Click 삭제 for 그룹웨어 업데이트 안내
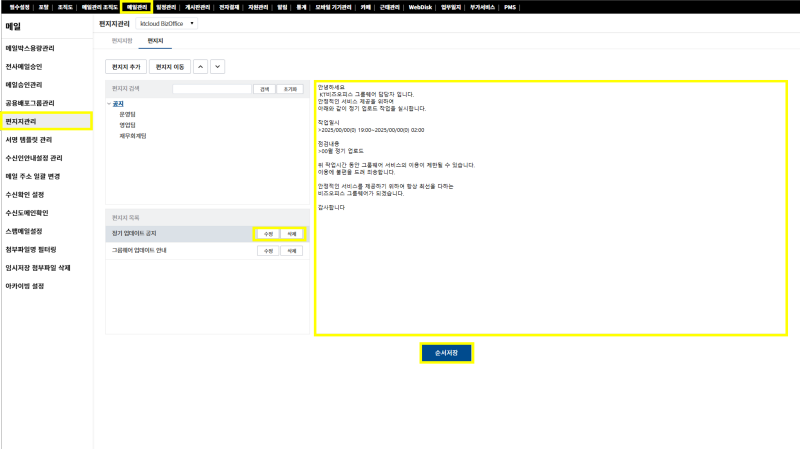Viewport: 800px width, 449px height. pyautogui.click(x=291, y=251)
